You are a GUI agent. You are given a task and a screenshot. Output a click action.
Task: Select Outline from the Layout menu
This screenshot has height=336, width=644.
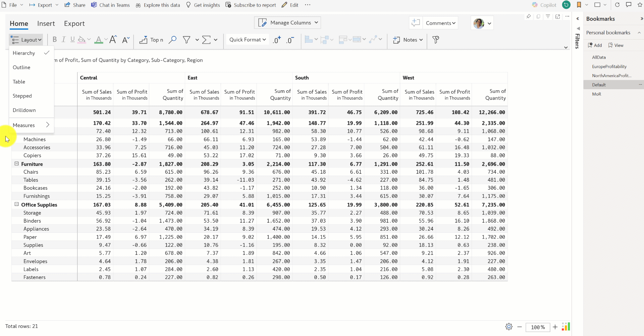tap(21, 67)
